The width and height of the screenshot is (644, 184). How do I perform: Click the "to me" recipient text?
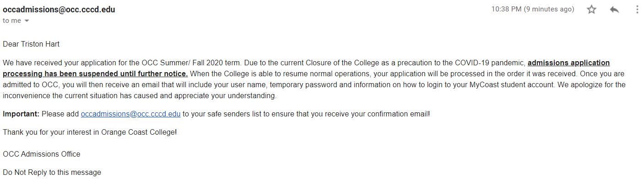pyautogui.click(x=12, y=21)
